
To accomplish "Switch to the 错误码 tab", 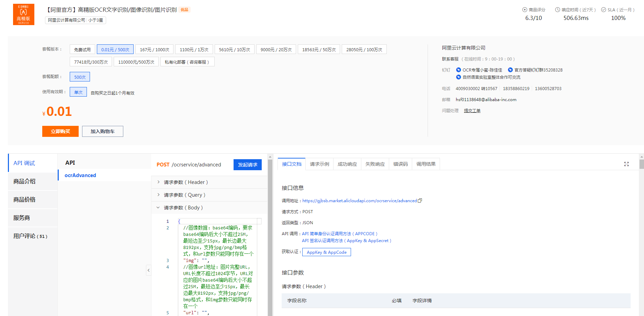I will [x=400, y=164].
